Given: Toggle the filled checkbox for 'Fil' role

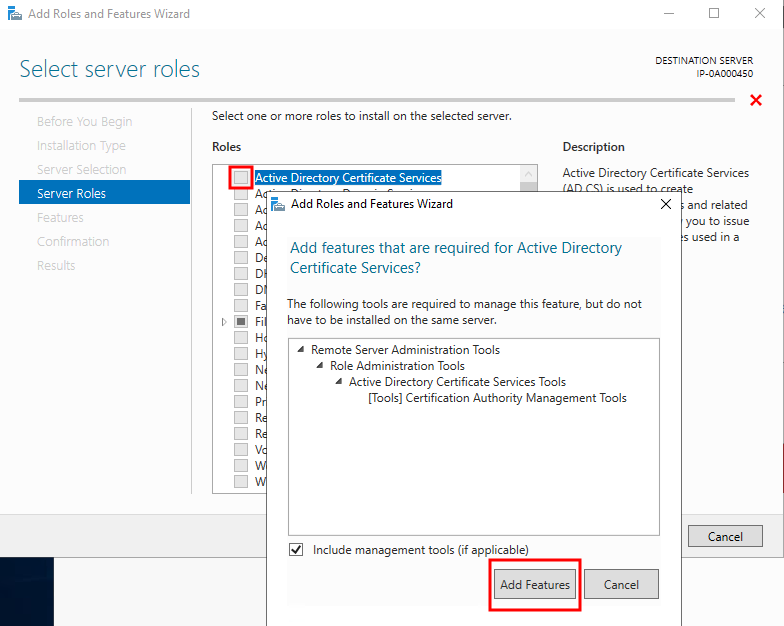Looking at the screenshot, I should tap(241, 321).
